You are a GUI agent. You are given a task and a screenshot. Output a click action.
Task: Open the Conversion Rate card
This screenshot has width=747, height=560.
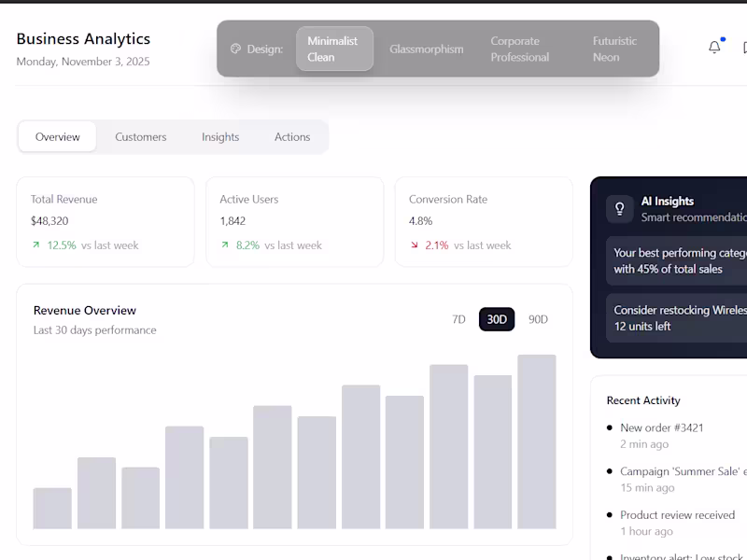[484, 222]
